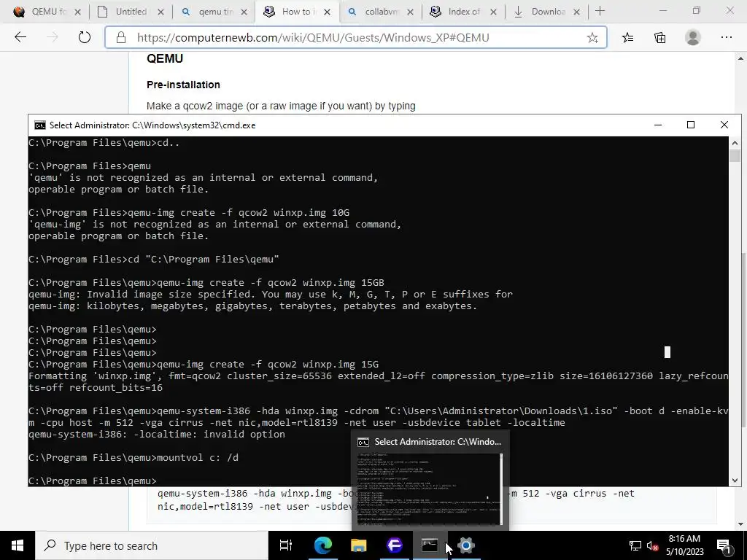This screenshot has width=747, height=560.
Task: Add this page to favorites star
Action: [592, 38]
